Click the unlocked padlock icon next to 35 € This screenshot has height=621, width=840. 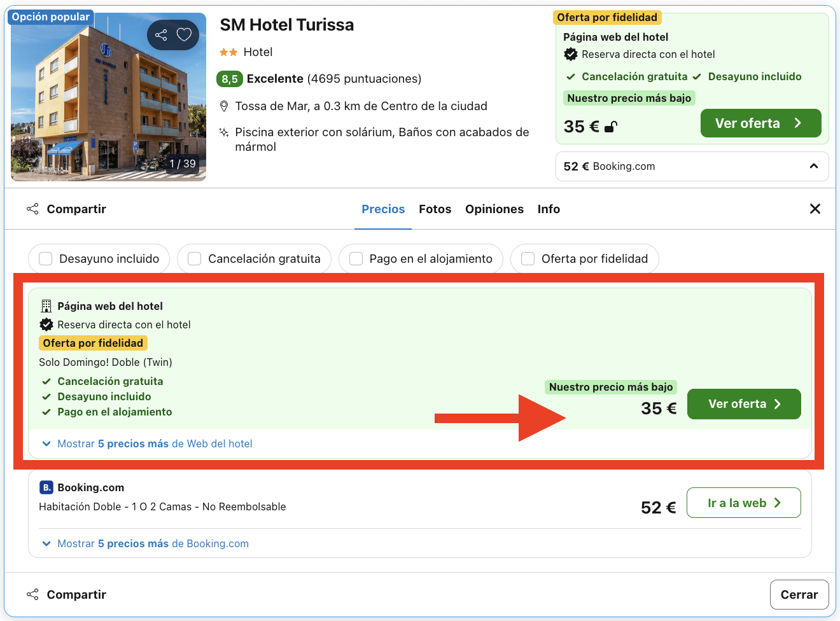[x=610, y=127]
